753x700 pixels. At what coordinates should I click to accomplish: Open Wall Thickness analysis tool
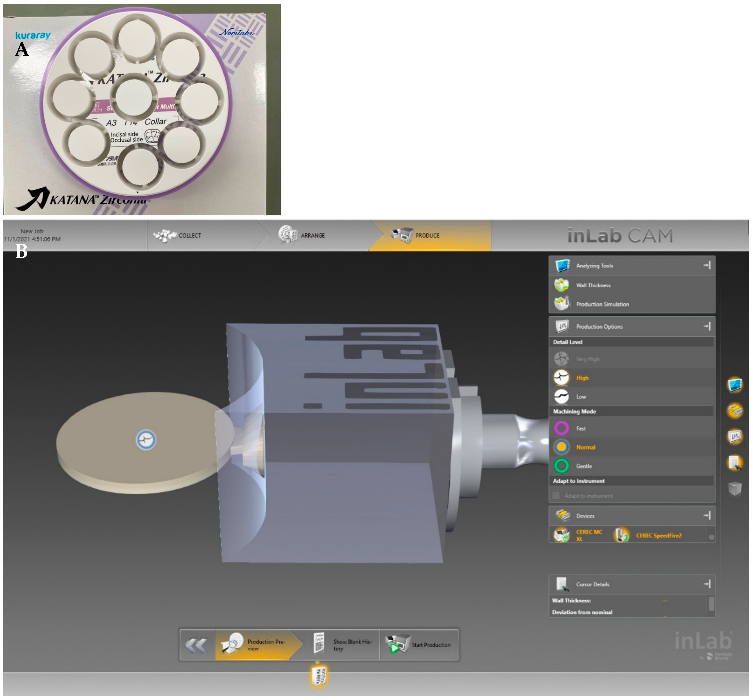pyautogui.click(x=593, y=285)
